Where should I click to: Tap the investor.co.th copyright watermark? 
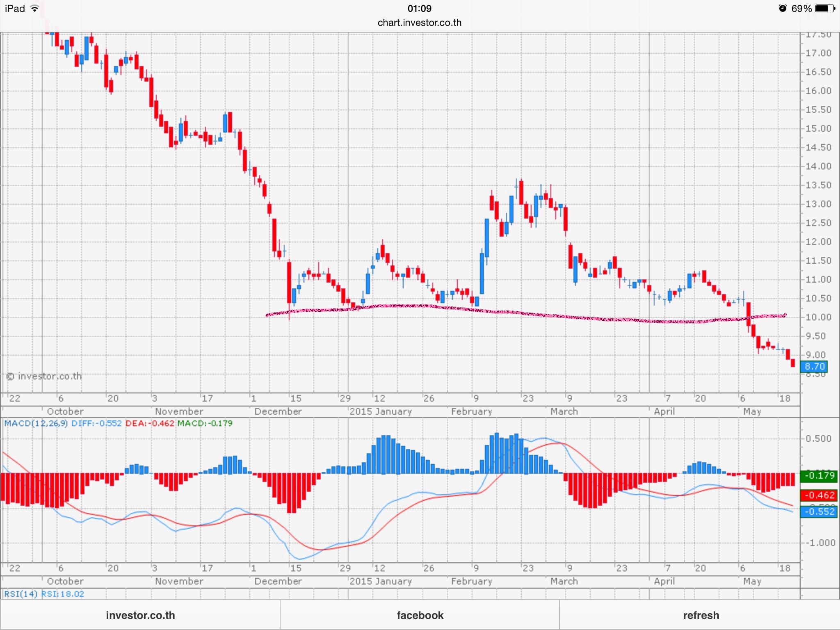click(x=44, y=376)
